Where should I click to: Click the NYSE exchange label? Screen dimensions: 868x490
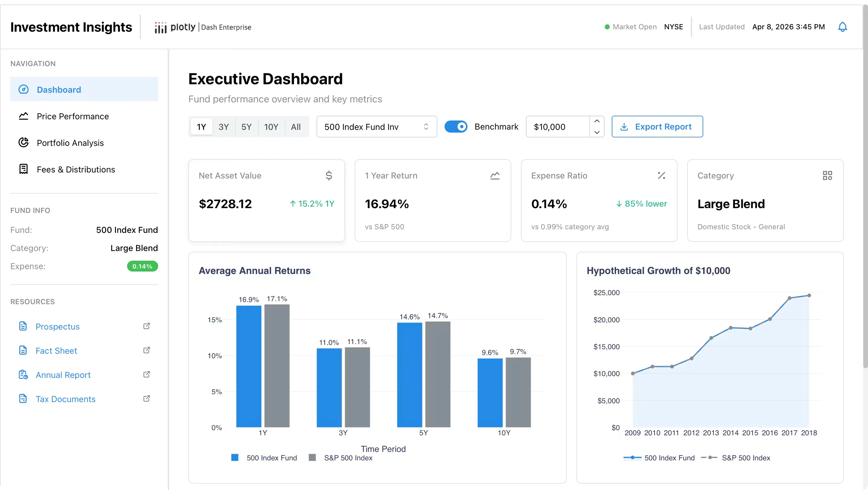click(674, 27)
